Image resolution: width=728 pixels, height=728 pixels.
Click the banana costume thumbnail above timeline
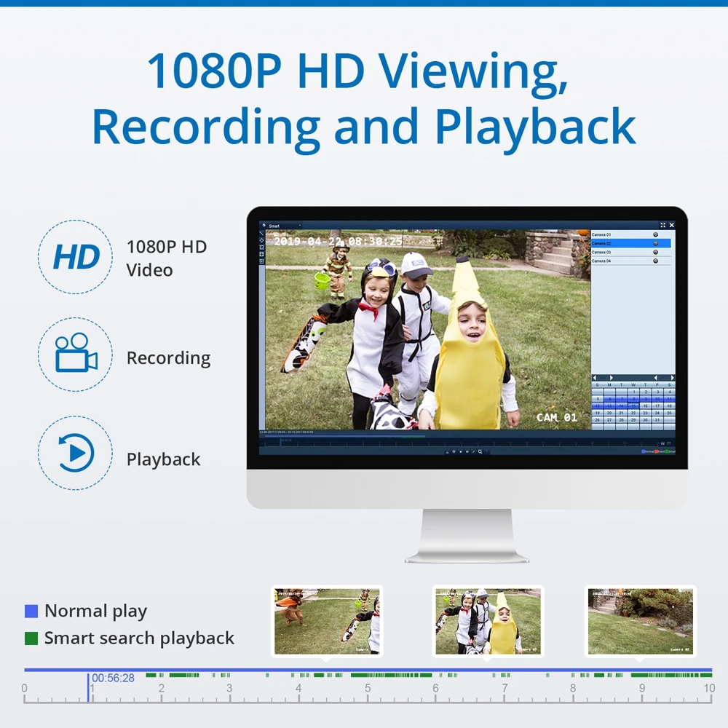488,621
